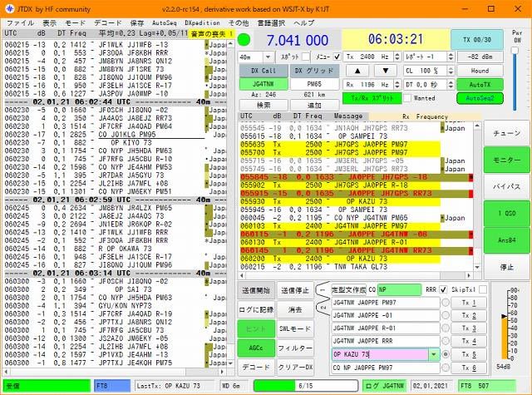The width and height of the screenshot is (532, 395).
Task: Click the frequency down arrow button
Action: [x=386, y=71]
